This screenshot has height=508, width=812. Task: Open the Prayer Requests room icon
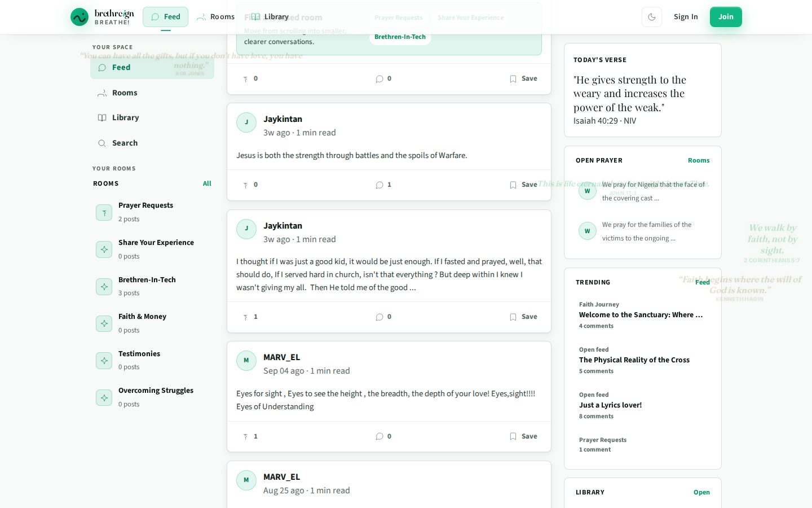tap(104, 212)
